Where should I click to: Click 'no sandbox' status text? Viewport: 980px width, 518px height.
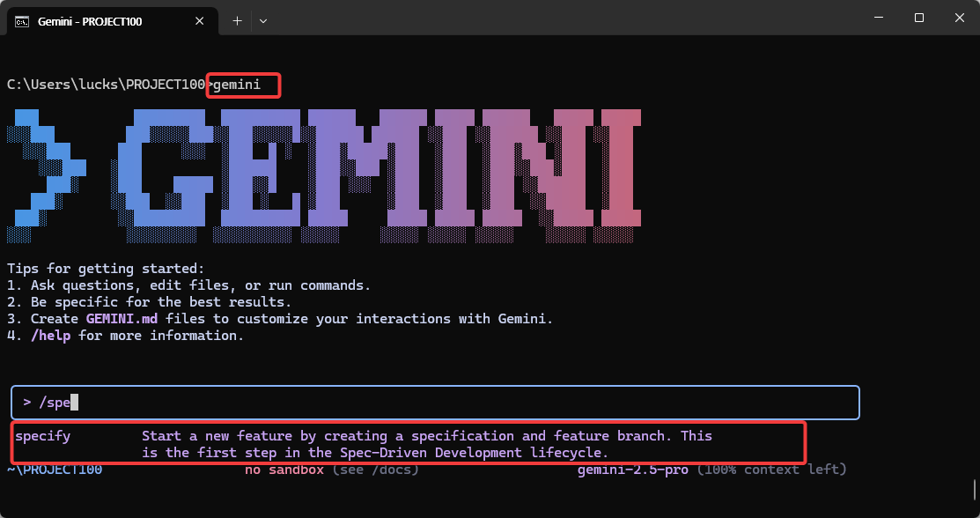coord(284,470)
